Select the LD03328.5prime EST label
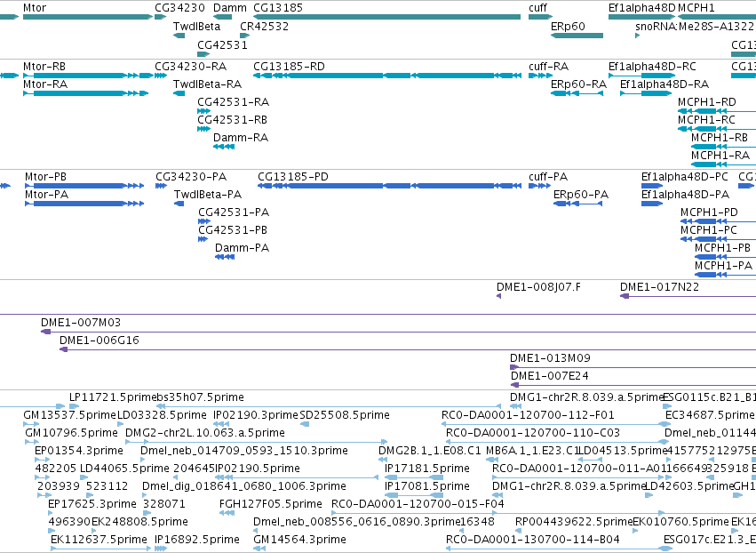756x553 pixels. [162, 415]
